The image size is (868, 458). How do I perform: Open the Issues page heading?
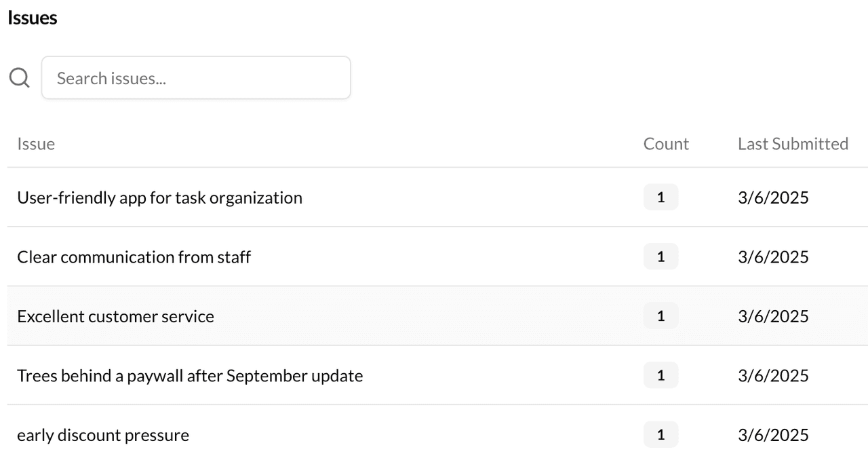[32, 17]
